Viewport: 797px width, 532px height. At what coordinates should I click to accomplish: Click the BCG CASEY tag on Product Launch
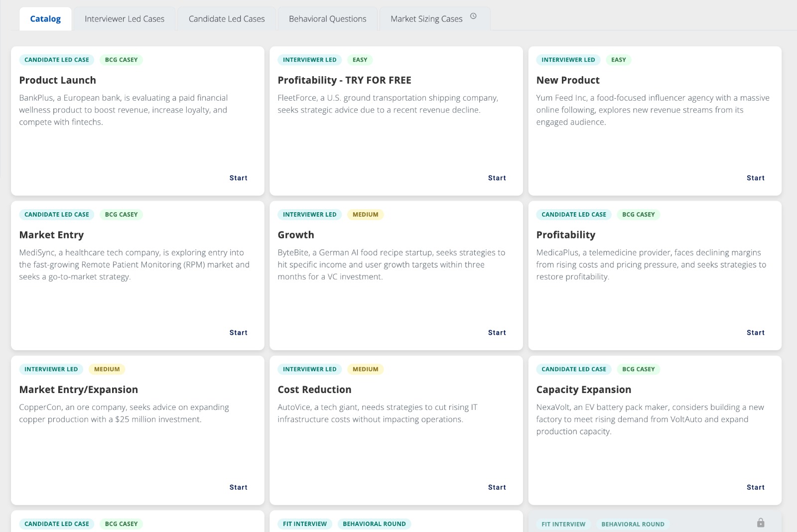click(121, 60)
